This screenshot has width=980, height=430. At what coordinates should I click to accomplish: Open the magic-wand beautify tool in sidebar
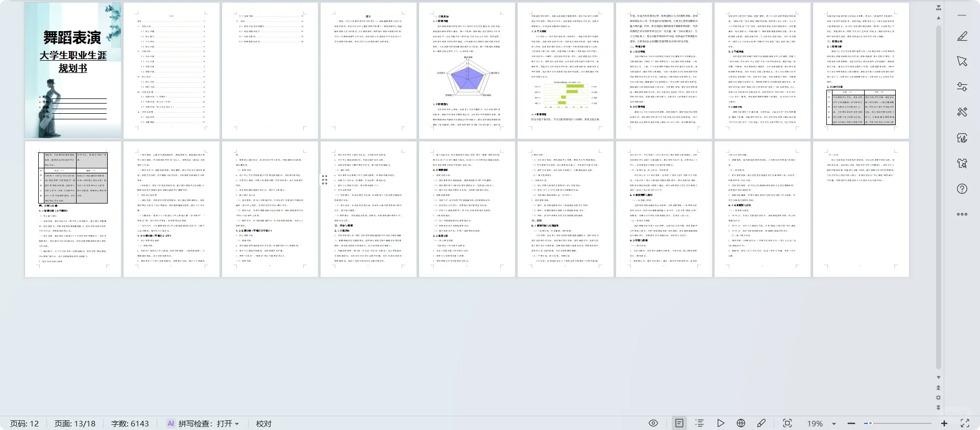click(962, 112)
